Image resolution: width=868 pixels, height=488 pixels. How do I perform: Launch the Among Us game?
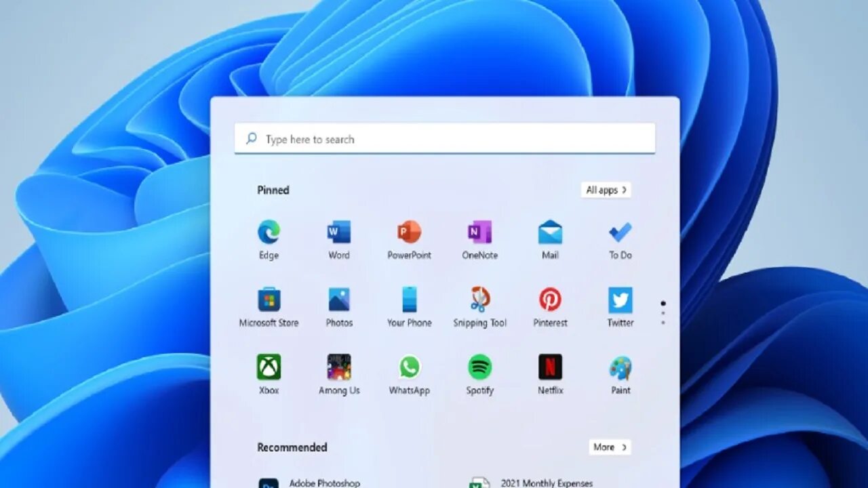339,367
